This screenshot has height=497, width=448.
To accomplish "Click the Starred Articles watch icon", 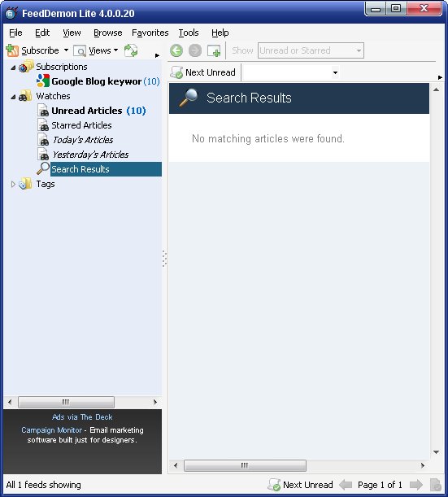I will 43,125.
